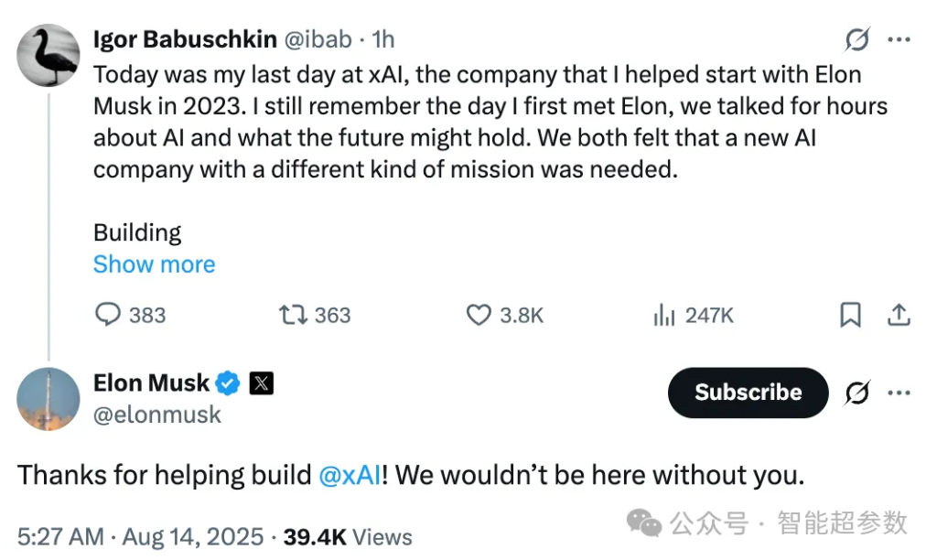
Task: Click the reply icon on Igor's post
Action: coord(109,315)
